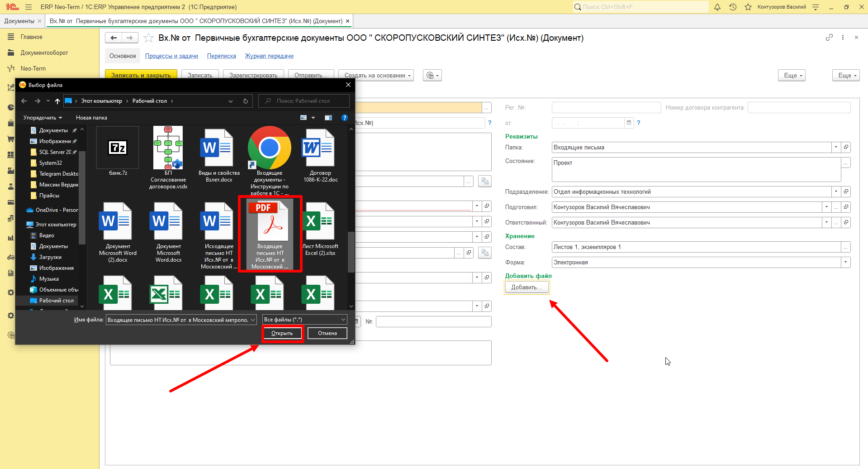Viewport: 868px width, 469px height.
Task: Click Открыть button in file dialog
Action: (282, 333)
